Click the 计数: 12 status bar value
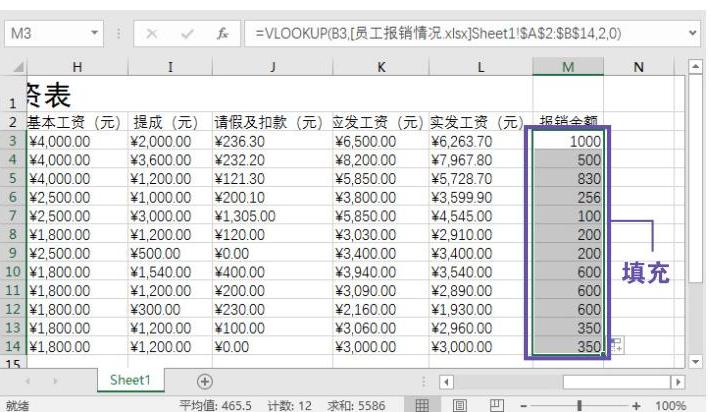The width and height of the screenshot is (711, 412). coord(289,406)
